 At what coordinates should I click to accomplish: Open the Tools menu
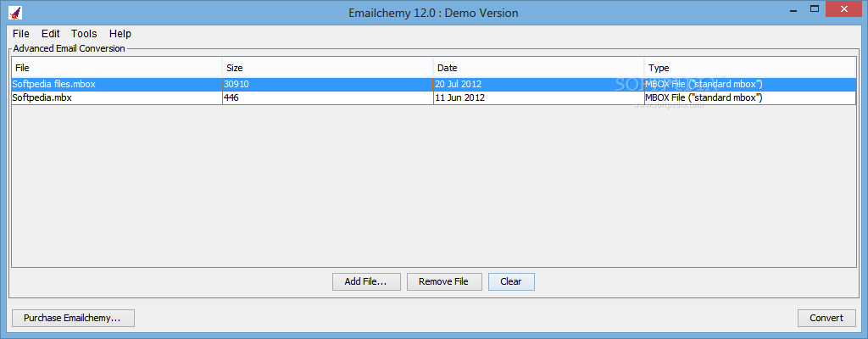pos(84,34)
